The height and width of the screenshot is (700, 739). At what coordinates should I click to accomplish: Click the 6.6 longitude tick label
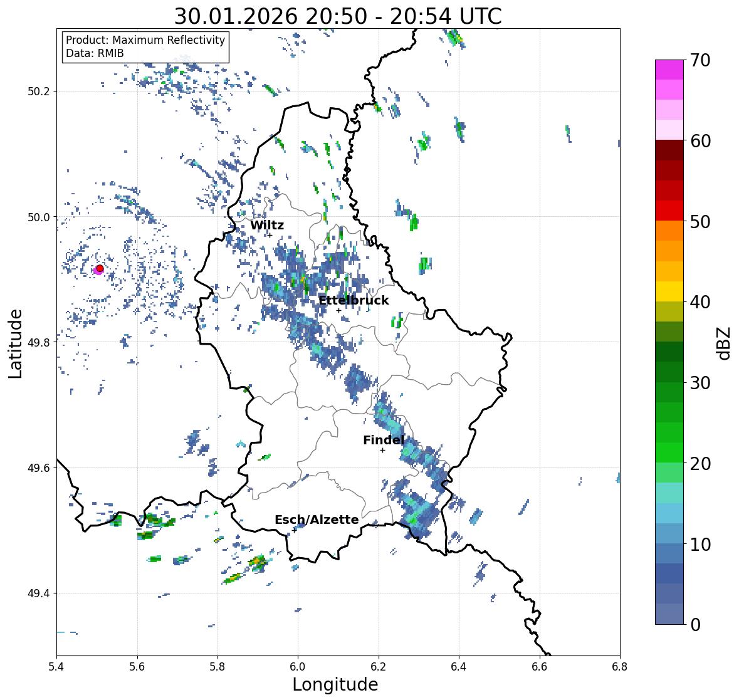pos(540,667)
